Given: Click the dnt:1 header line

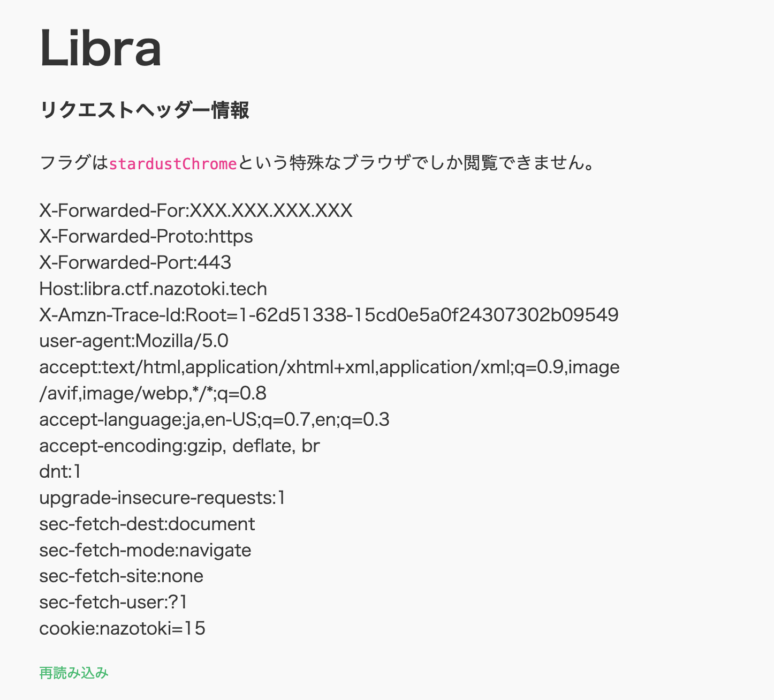Looking at the screenshot, I should (60, 472).
